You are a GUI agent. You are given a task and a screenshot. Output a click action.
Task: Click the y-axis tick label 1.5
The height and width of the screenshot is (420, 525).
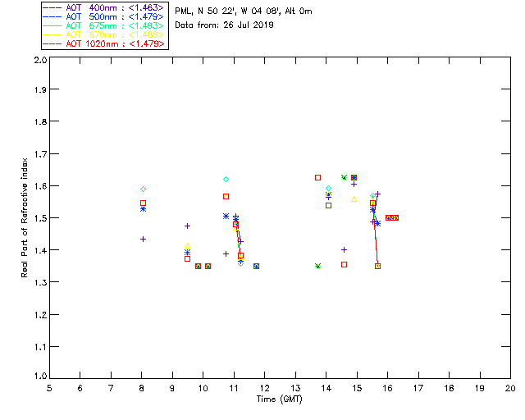point(40,218)
